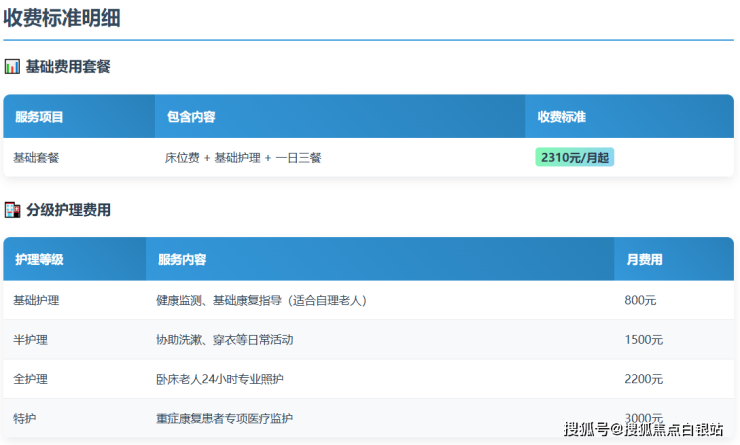Click the 2310元/月起 green price badge
Image resolution: width=740 pixels, height=445 pixels.
pos(574,157)
